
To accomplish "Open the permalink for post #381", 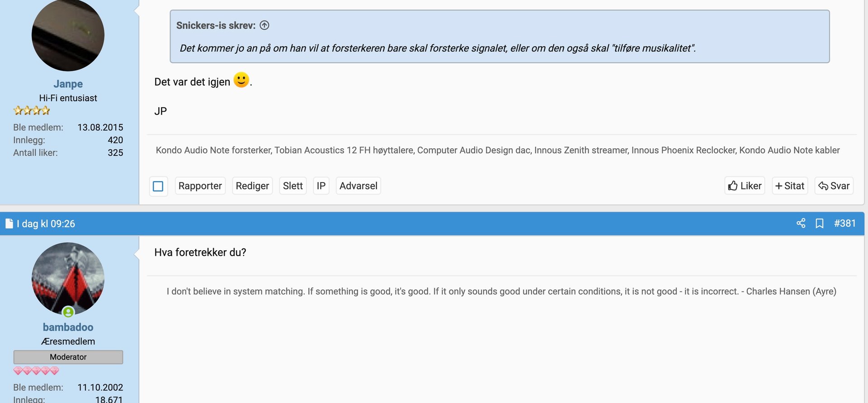I will (x=844, y=223).
